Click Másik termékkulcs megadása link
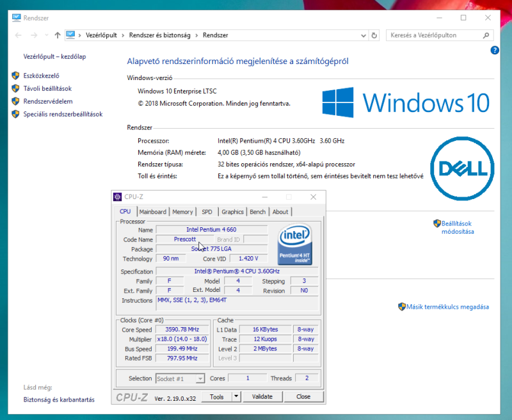 447,307
